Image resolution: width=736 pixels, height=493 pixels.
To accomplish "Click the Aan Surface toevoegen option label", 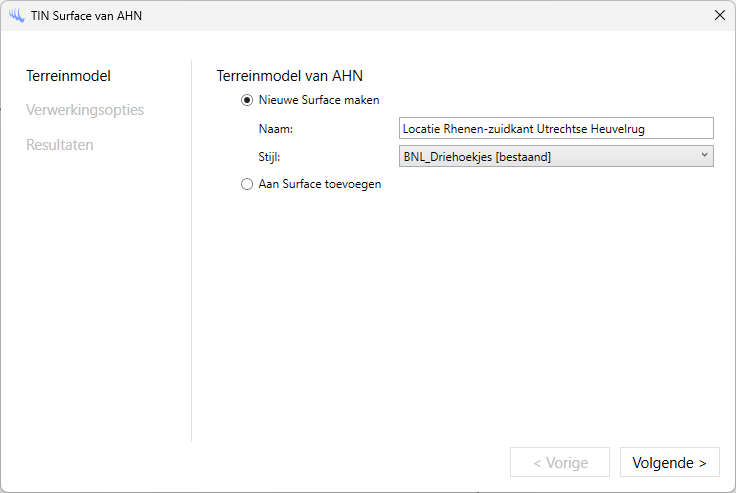I will [319, 184].
